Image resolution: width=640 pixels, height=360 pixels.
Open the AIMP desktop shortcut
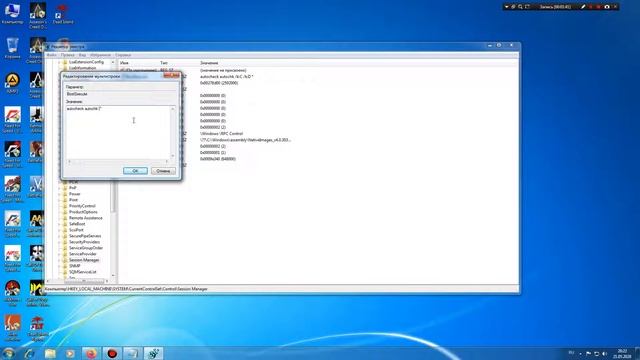(x=12, y=82)
